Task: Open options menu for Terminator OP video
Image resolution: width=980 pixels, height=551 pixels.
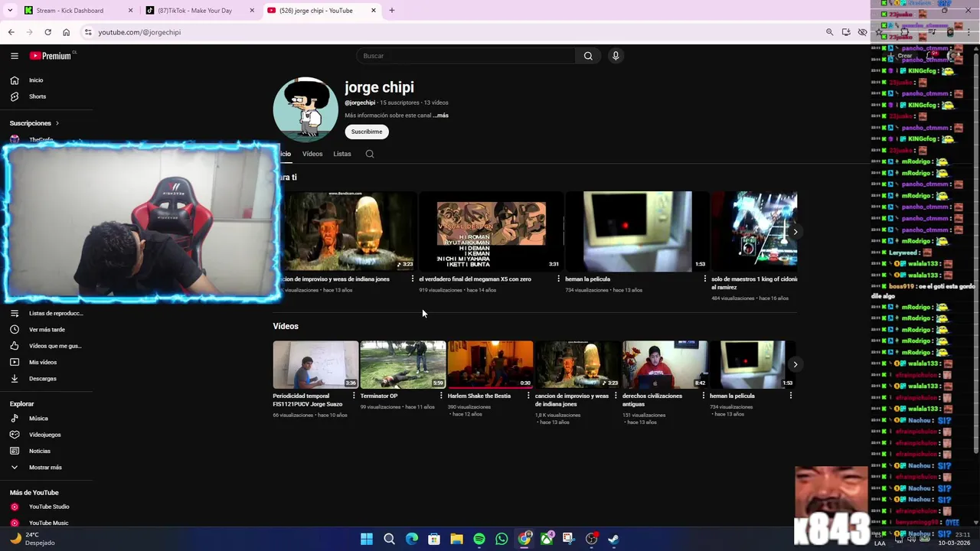Action: pyautogui.click(x=440, y=396)
